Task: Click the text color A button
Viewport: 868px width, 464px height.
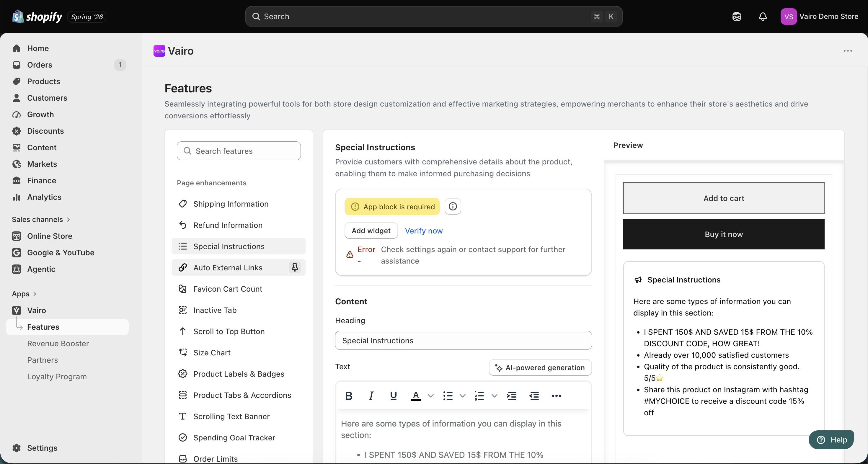Action: pos(416,396)
